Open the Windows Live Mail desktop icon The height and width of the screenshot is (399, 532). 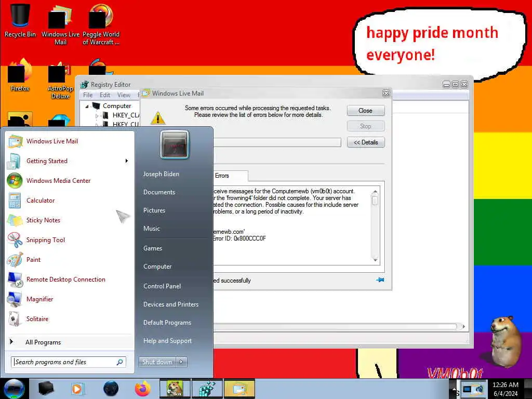[x=60, y=25]
